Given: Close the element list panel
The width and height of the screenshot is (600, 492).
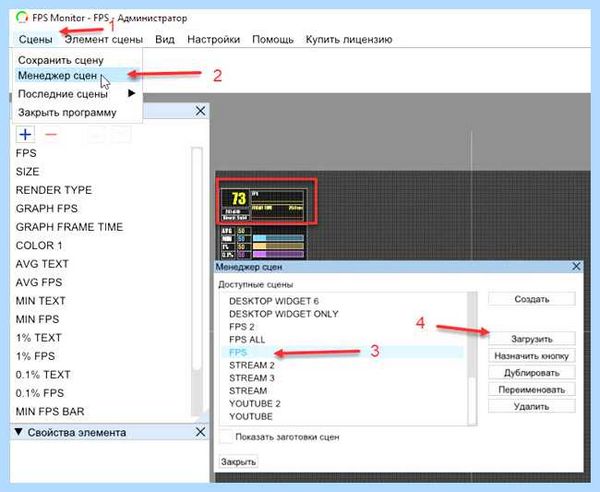Looking at the screenshot, I should 200,111.
